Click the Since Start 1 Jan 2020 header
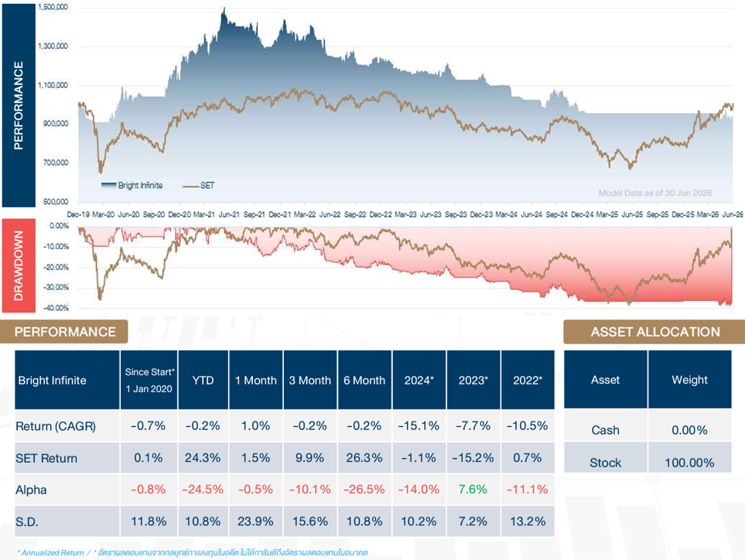The width and height of the screenshot is (745, 560). tap(149, 380)
